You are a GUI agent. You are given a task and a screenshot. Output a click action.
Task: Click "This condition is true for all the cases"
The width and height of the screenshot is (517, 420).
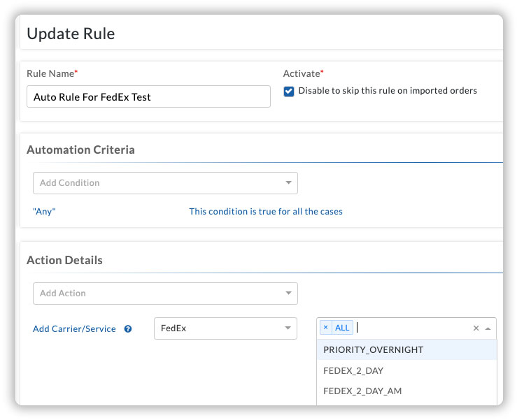pyautogui.click(x=266, y=212)
